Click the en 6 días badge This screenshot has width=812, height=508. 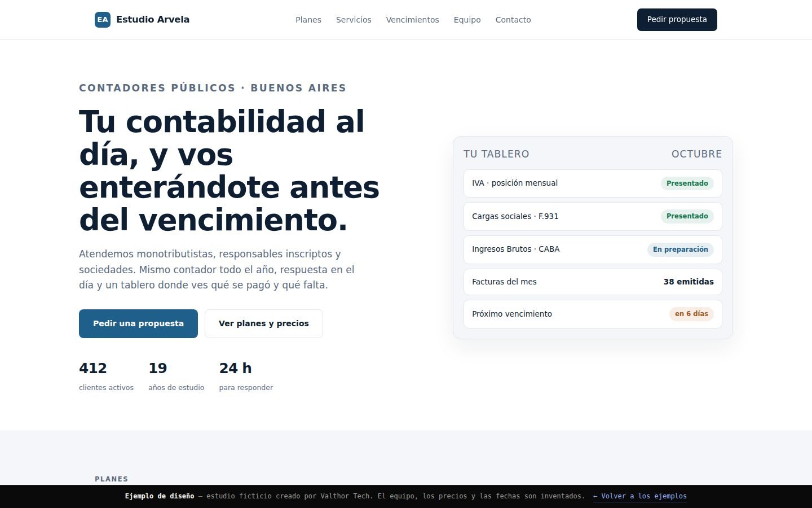click(x=691, y=314)
